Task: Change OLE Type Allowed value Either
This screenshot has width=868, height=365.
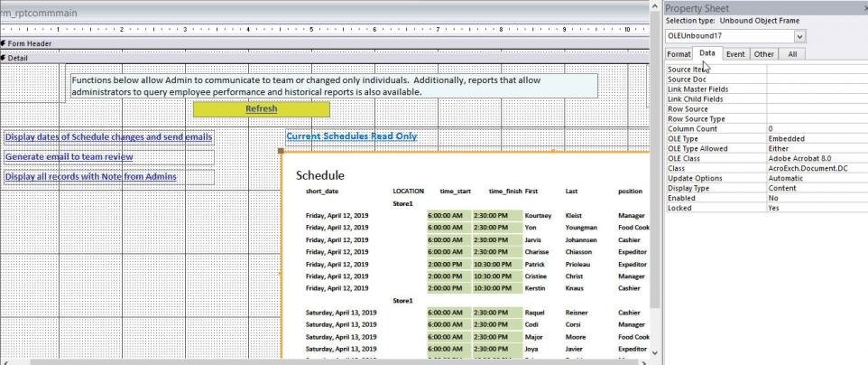Action: point(817,149)
